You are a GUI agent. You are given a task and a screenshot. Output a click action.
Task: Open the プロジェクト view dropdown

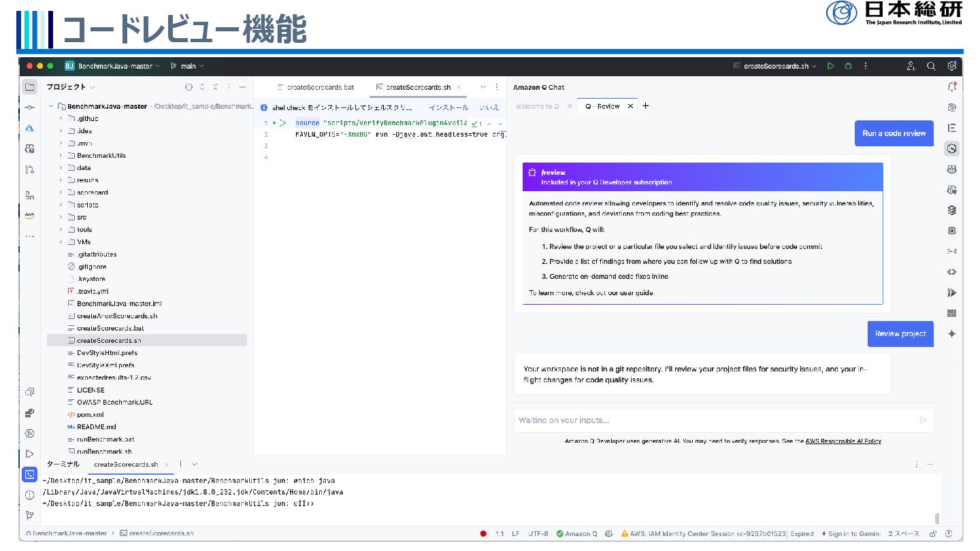coord(71,87)
